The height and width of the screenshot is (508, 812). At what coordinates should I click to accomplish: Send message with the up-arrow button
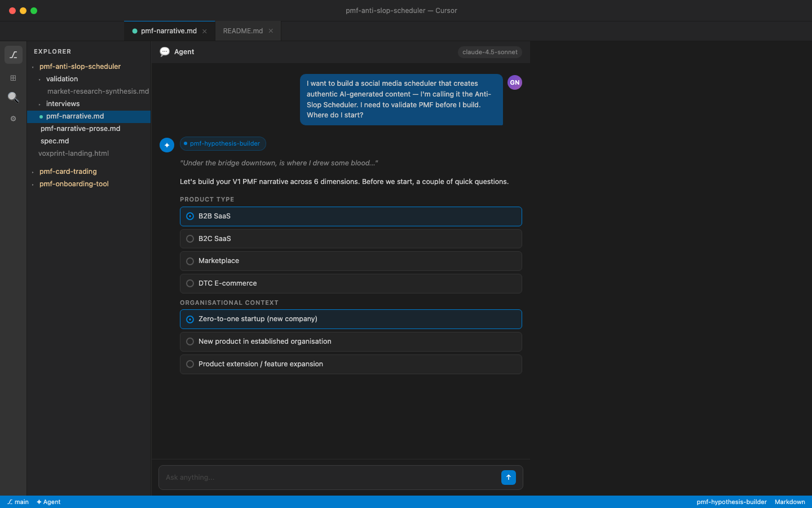(509, 478)
